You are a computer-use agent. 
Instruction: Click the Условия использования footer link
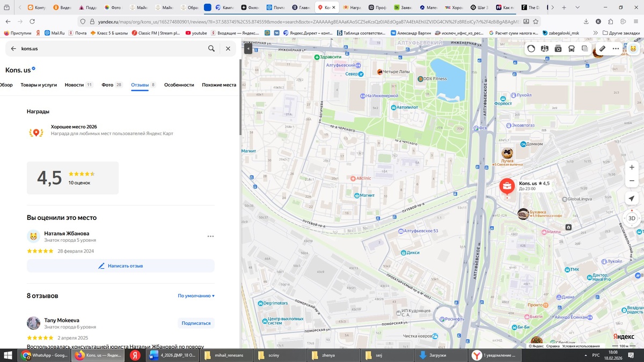581,346
